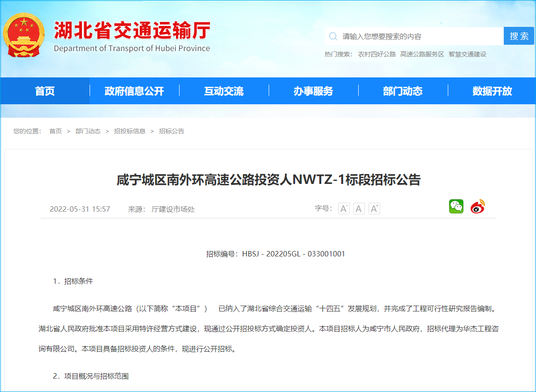This screenshot has height=392, width=536.
Task: Open 部门动态 navigation item
Action: [403, 91]
